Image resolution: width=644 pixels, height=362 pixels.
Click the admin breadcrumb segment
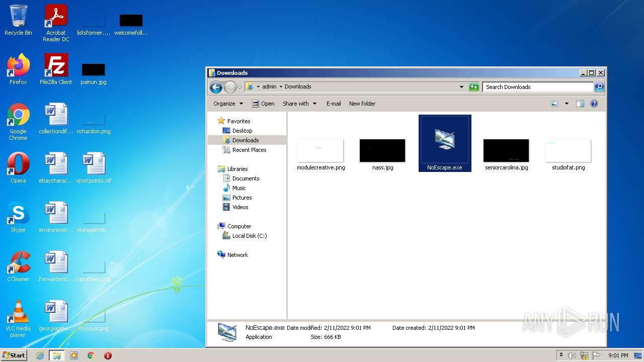269,86
